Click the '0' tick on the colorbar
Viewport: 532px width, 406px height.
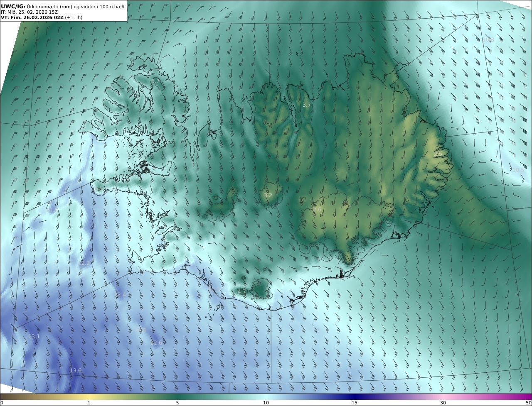(x=2, y=403)
